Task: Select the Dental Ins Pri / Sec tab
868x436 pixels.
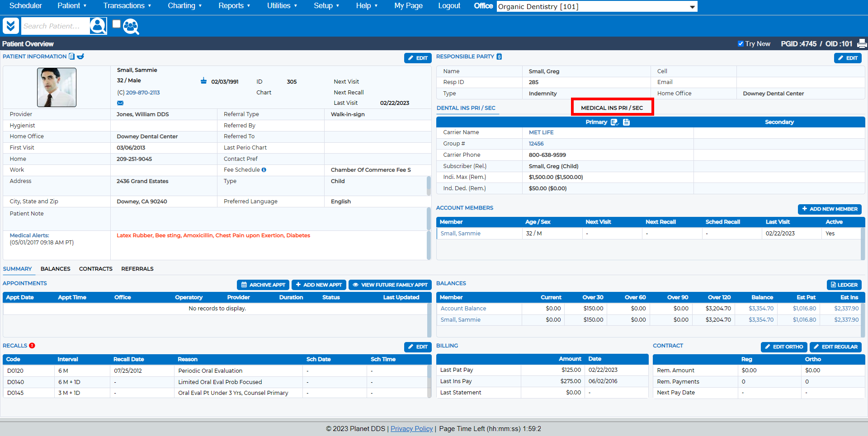Action: click(466, 108)
